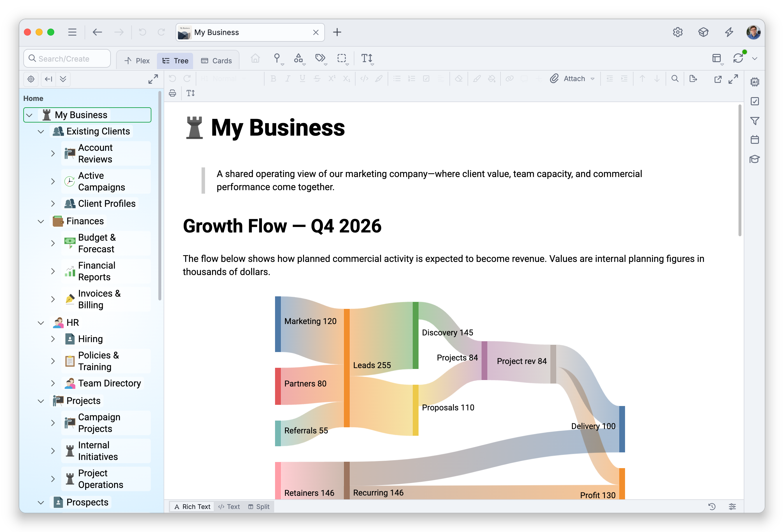
Task: Select the Text editor mode
Action: tap(229, 506)
